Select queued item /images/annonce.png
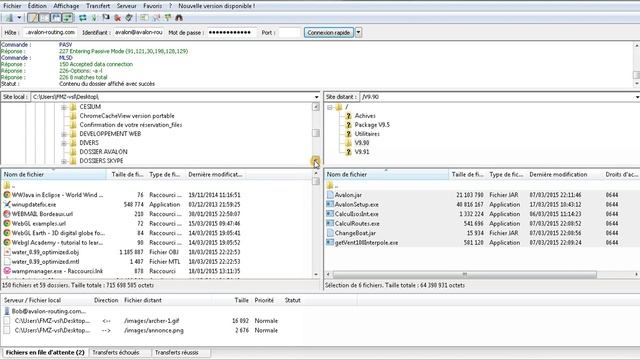 153,331
